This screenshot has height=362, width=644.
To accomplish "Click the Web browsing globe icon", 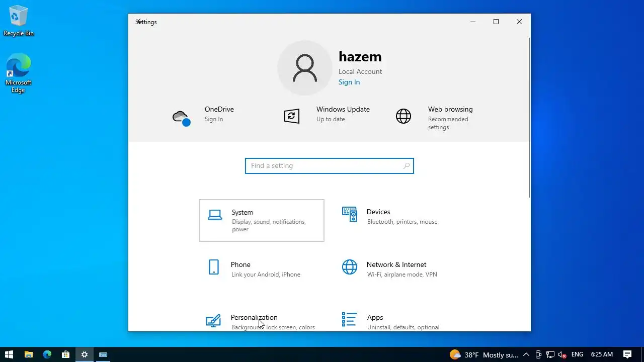I will tap(404, 116).
